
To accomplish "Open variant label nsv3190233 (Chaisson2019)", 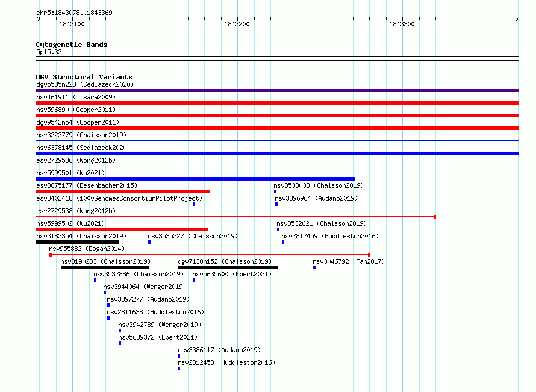I will click(x=105, y=261).
